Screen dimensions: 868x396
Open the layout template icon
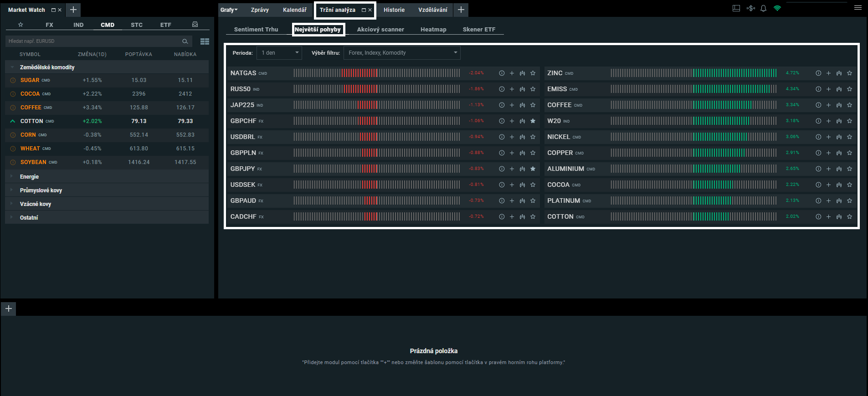click(x=736, y=8)
